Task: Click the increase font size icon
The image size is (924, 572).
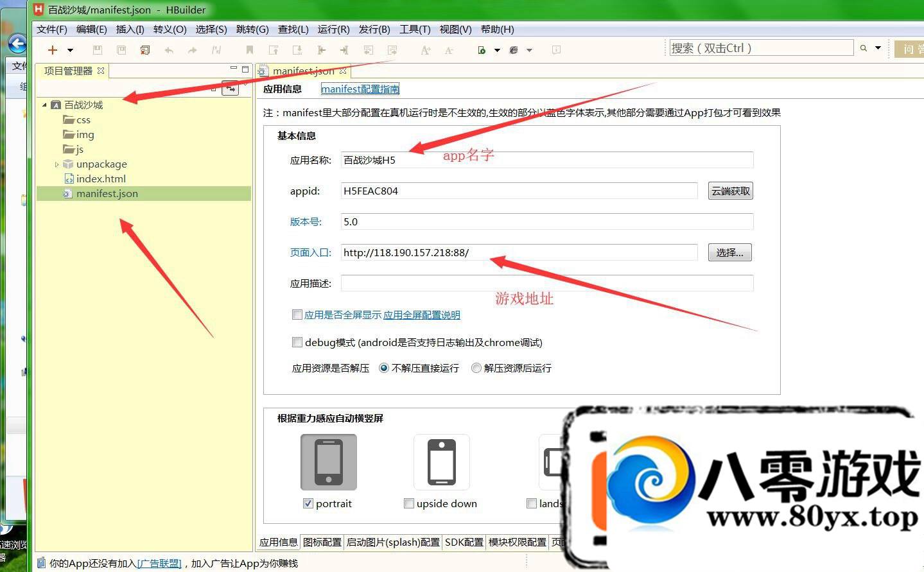Action: click(425, 50)
